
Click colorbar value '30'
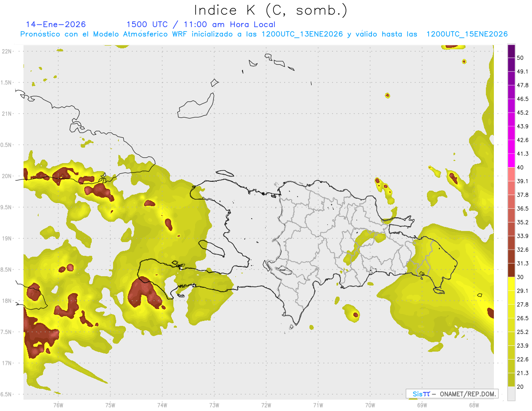(521, 277)
